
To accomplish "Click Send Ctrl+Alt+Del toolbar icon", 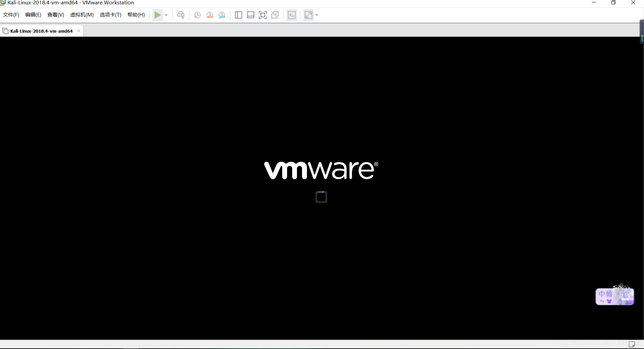I will 181,15.
